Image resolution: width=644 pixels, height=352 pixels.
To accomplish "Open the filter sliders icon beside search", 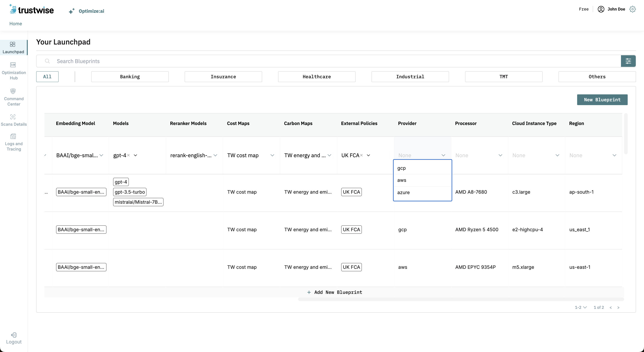I will click(x=628, y=61).
